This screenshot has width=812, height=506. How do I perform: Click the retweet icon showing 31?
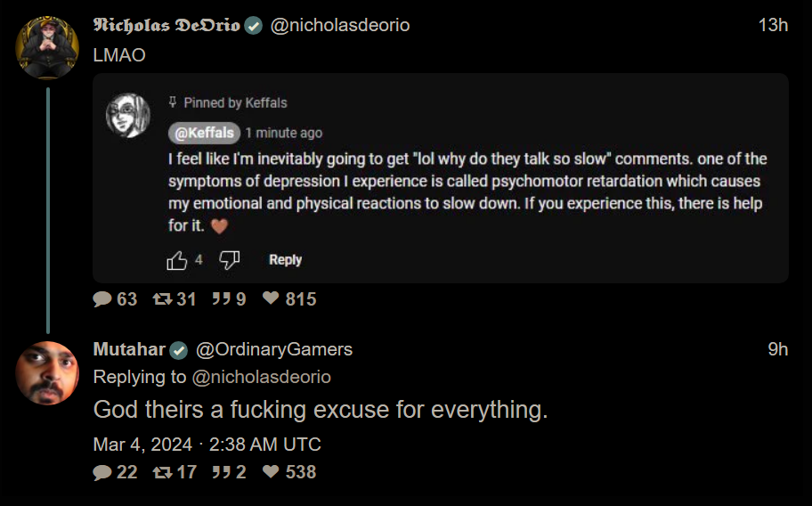162,298
